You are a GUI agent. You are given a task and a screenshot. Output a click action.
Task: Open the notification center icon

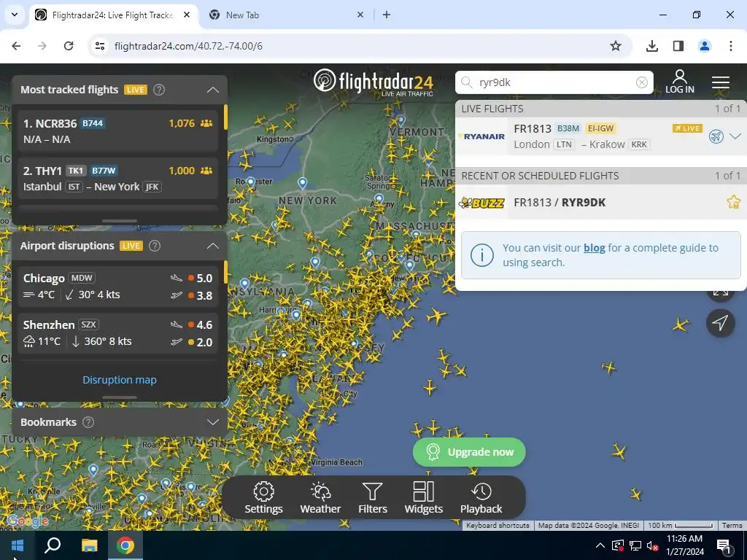tap(724, 545)
